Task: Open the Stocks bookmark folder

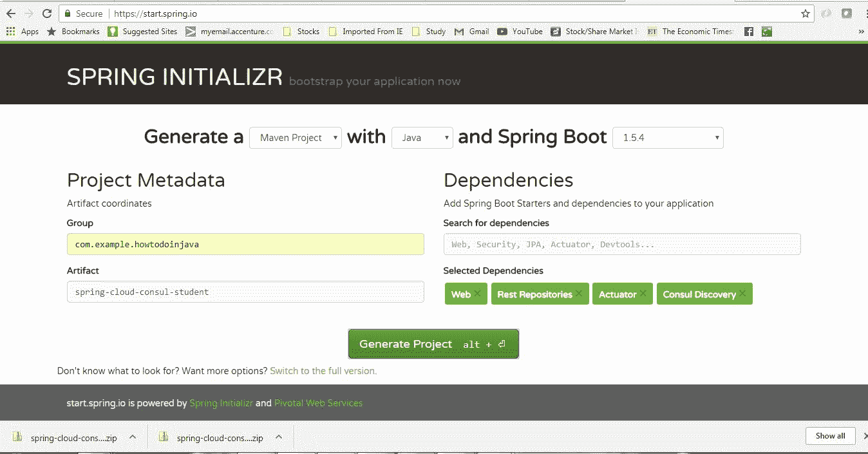Action: [x=301, y=31]
